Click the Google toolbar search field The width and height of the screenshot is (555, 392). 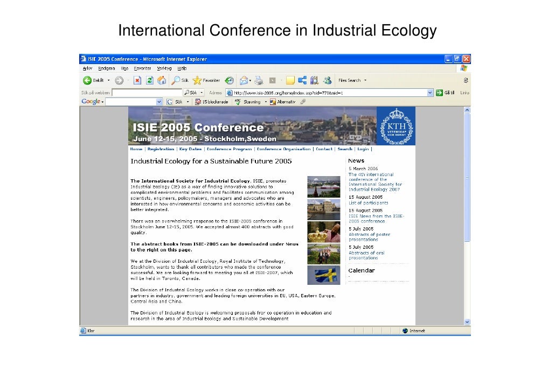(x=130, y=102)
